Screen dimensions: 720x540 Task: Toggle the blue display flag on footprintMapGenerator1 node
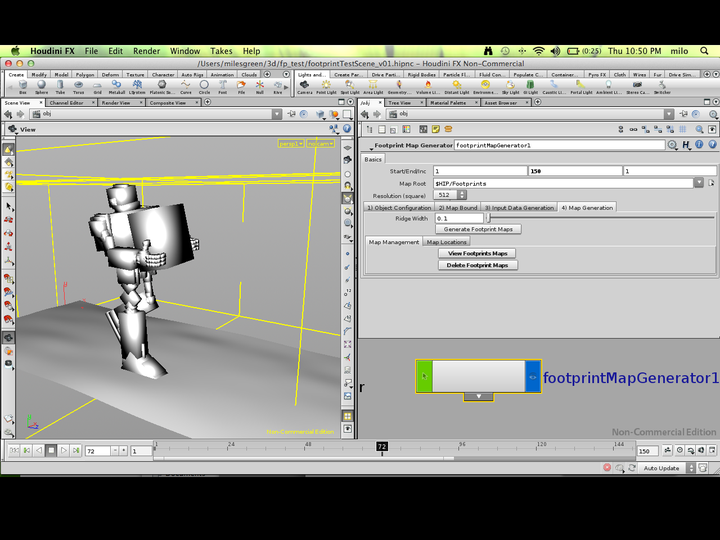[x=533, y=377]
